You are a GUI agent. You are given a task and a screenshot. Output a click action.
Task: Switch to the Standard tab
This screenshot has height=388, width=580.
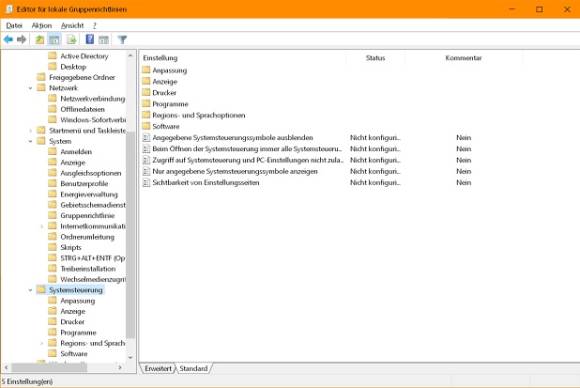click(193, 368)
